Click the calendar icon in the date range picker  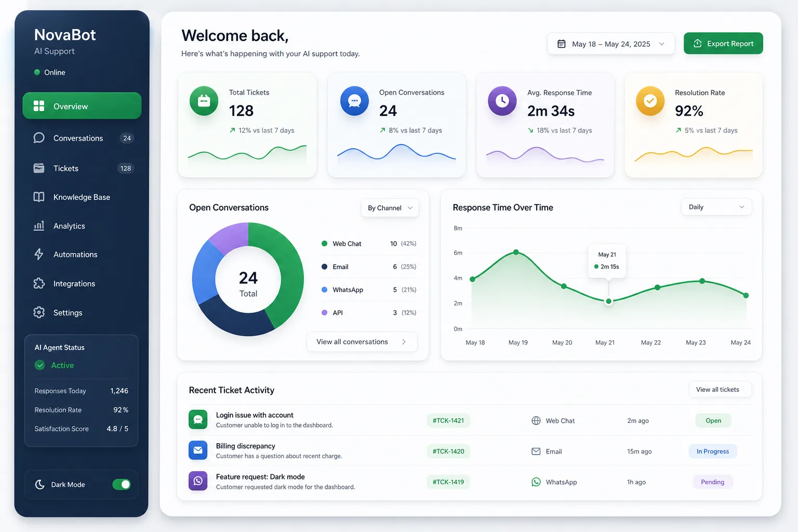(562, 44)
